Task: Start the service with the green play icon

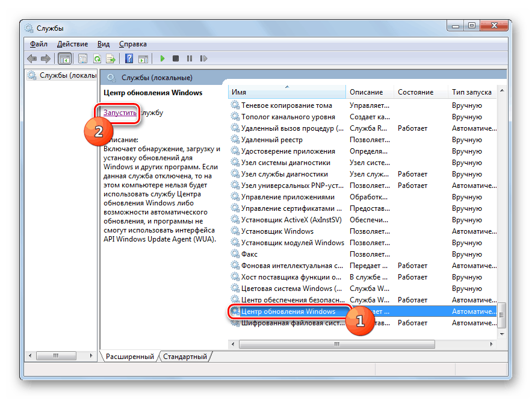Action: [162, 58]
